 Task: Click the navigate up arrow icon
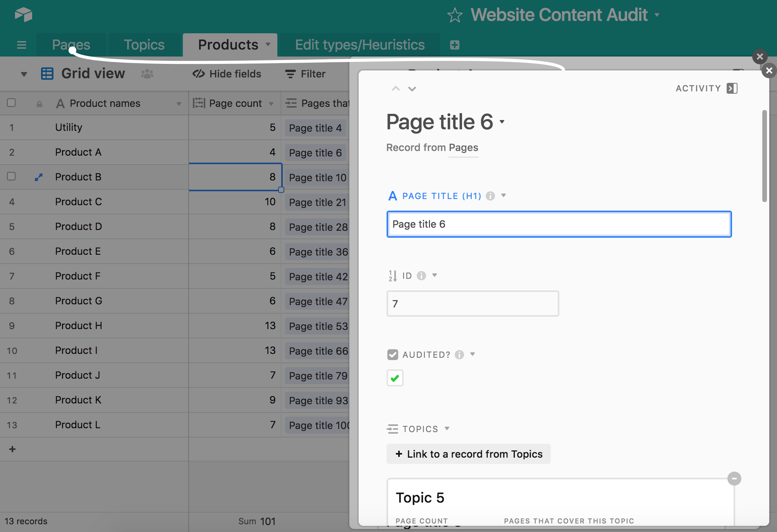(395, 89)
